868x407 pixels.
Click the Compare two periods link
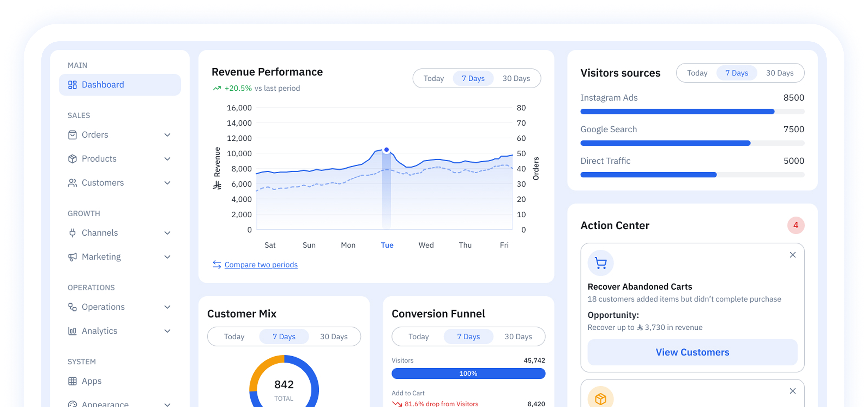click(261, 265)
